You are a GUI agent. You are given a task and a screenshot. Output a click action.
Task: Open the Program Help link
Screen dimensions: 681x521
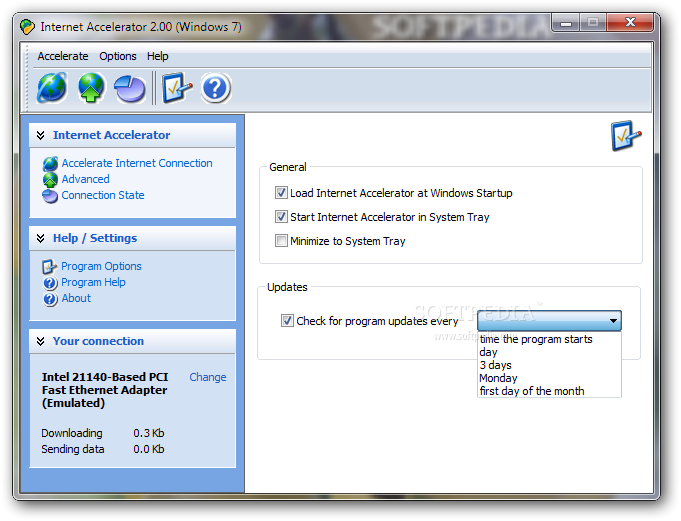93,282
